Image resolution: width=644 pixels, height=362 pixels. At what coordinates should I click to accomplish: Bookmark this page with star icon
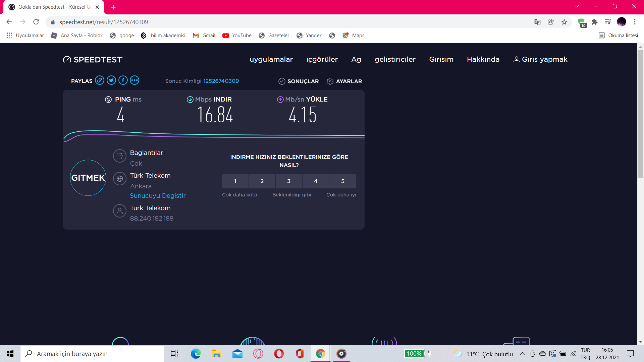coord(564,22)
